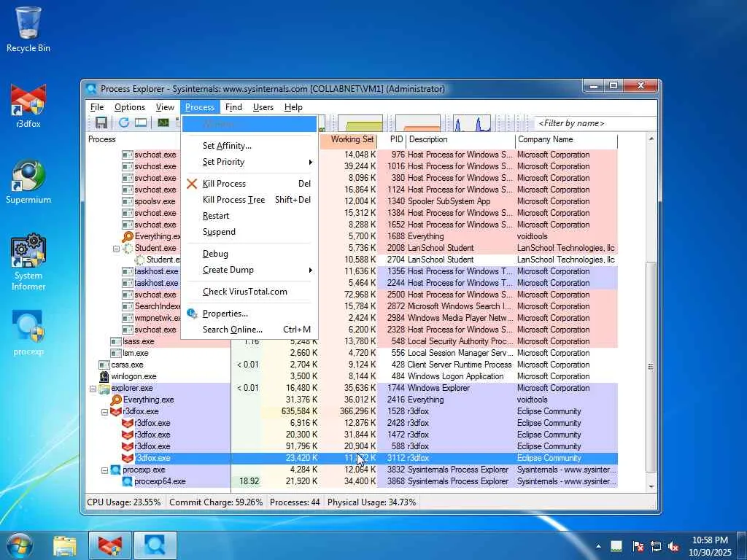Sort by Working Set column header
This screenshot has width=747, height=560.
pos(348,139)
